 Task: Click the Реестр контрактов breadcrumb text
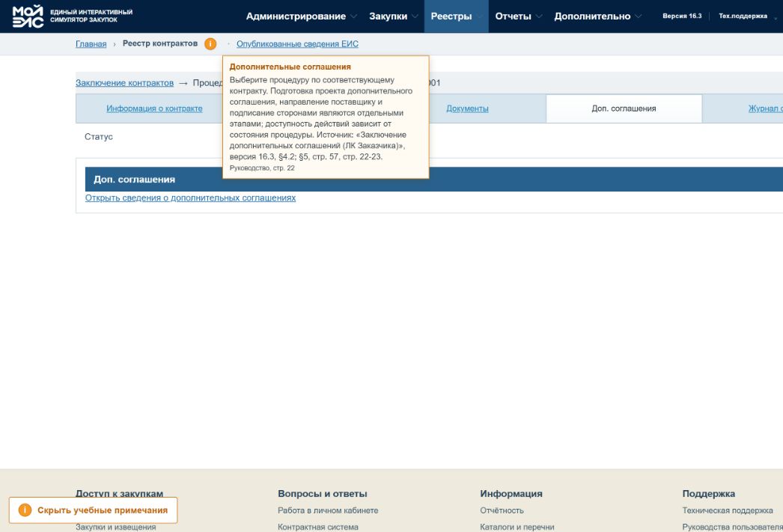(159, 43)
